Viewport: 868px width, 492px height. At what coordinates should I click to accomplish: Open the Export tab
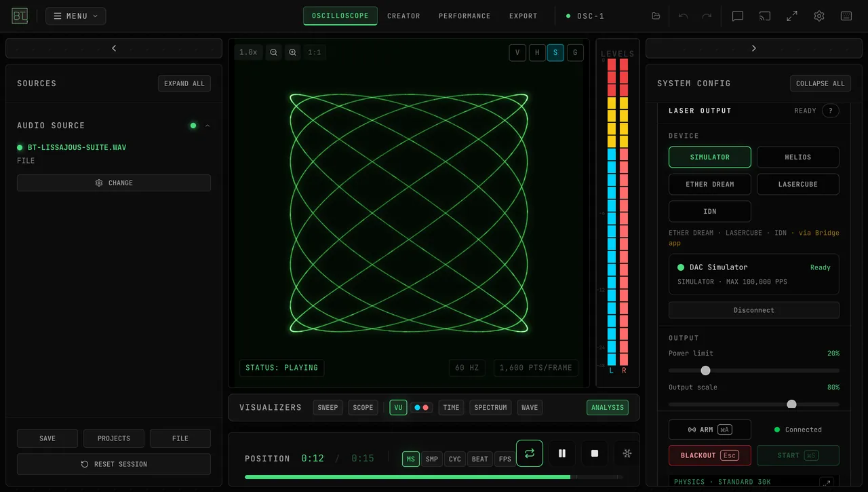(x=524, y=16)
